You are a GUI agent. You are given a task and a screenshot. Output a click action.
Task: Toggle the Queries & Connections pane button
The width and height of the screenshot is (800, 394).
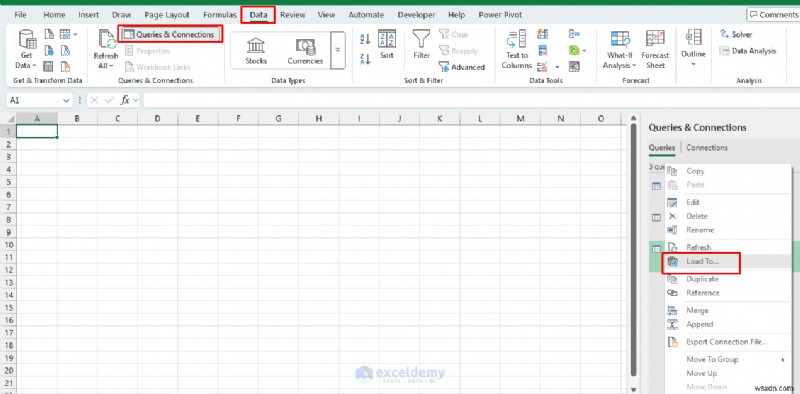(170, 34)
